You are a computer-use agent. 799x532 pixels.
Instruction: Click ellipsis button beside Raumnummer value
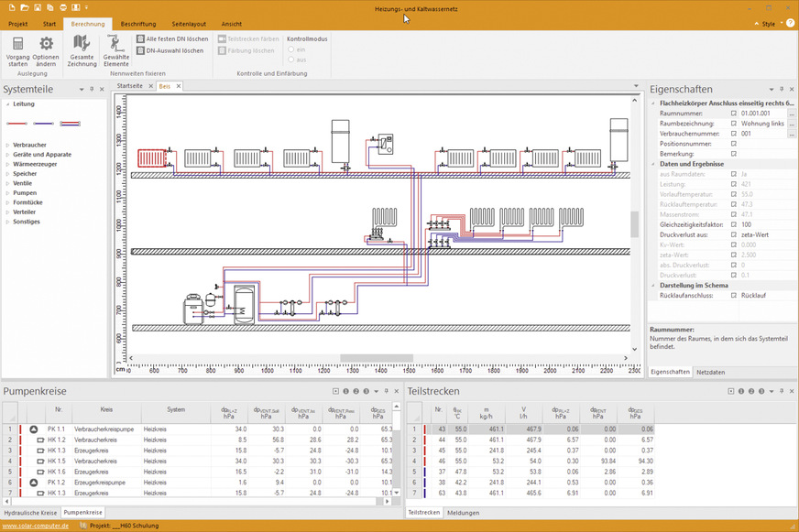pos(791,114)
